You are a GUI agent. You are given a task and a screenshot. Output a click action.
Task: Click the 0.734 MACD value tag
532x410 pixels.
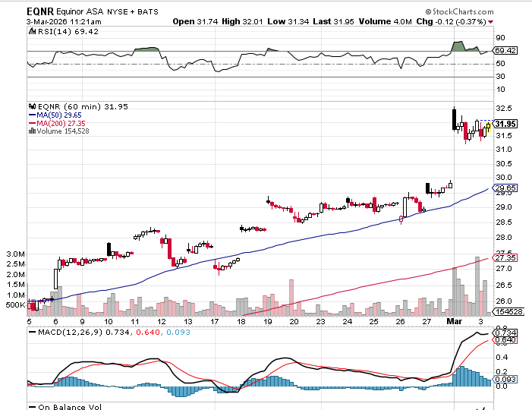(505, 333)
